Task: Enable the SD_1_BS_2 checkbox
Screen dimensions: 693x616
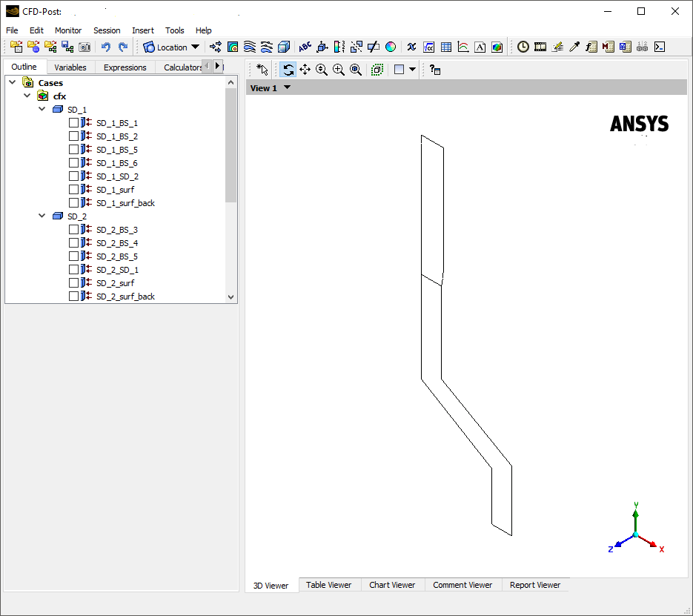Action: (x=74, y=136)
